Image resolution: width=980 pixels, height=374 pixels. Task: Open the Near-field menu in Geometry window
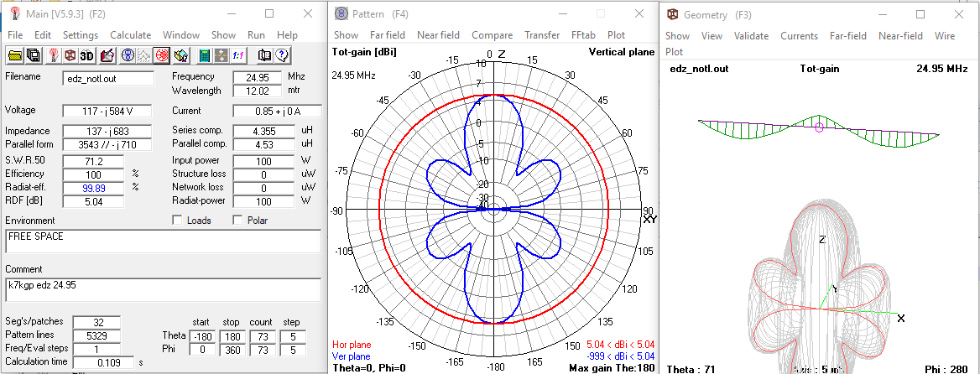tap(900, 35)
